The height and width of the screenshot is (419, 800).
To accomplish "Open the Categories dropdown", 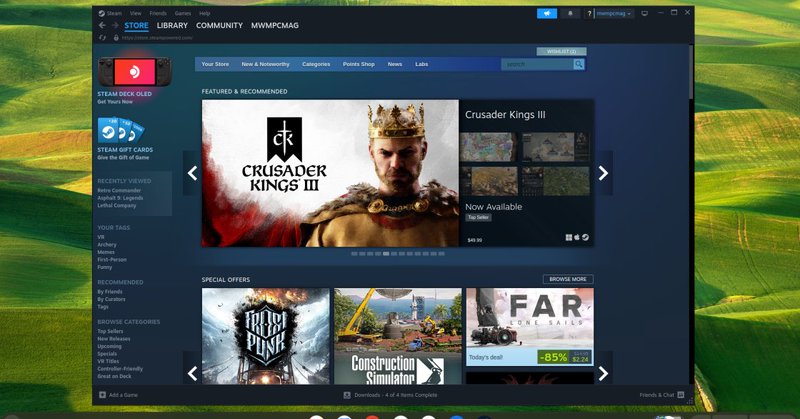I will tap(316, 64).
